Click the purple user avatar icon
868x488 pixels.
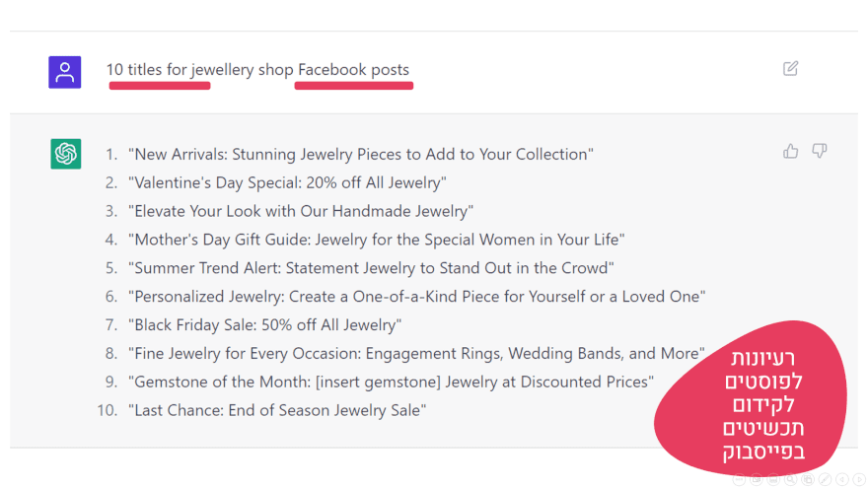[x=65, y=72]
